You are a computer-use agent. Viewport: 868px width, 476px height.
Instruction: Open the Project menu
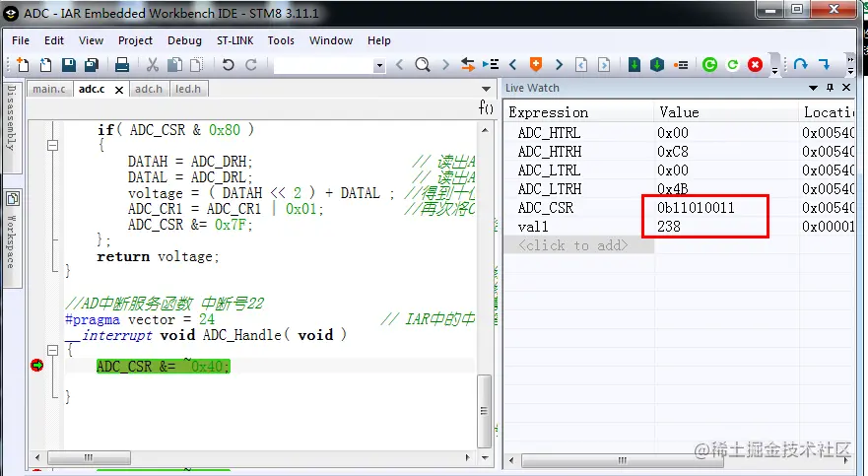click(135, 40)
